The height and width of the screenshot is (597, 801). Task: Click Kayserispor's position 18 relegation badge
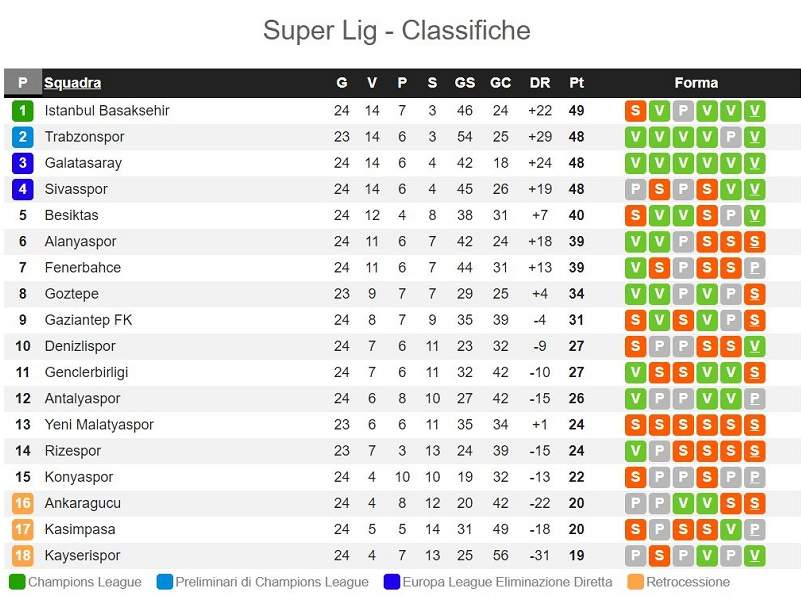pos(22,555)
